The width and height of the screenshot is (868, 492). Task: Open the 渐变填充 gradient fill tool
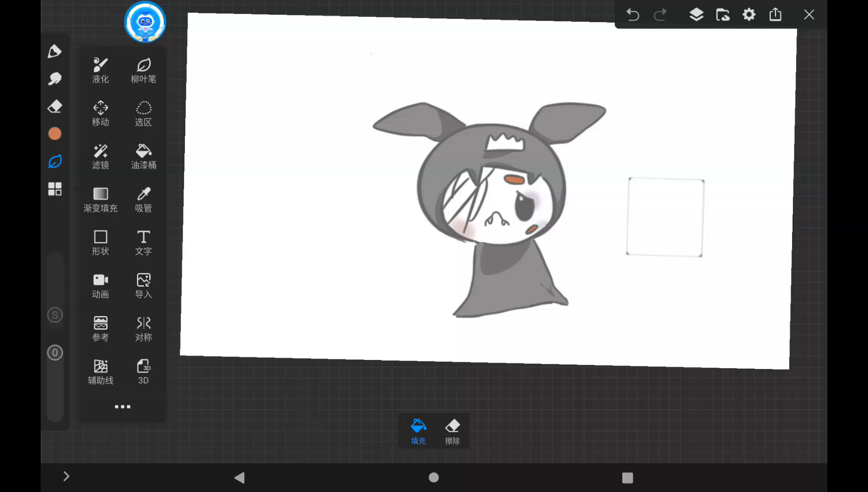click(100, 199)
